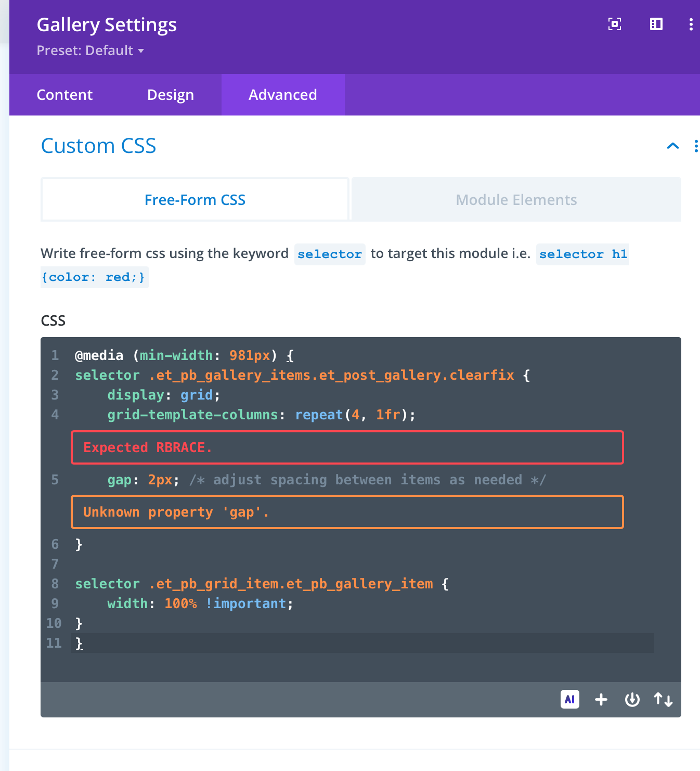
Task: Select the Advanced tab
Action: point(282,95)
